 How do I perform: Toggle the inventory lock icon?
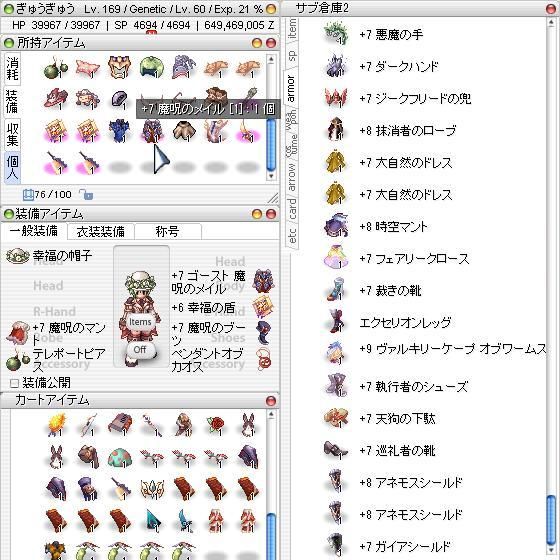point(86,195)
